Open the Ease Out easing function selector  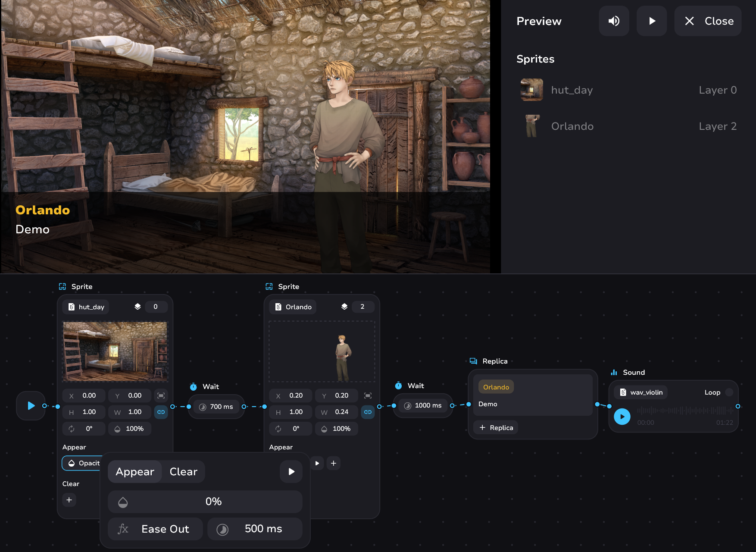click(155, 529)
